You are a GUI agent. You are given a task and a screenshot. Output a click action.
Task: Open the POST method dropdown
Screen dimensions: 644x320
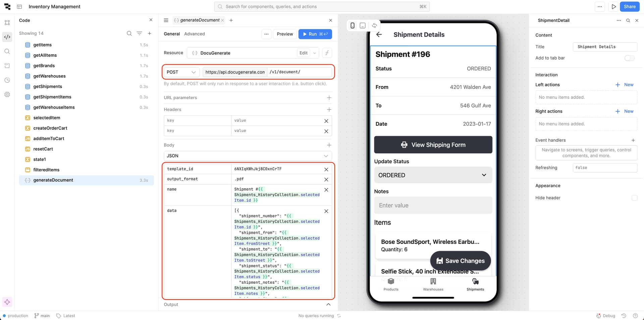181,72
